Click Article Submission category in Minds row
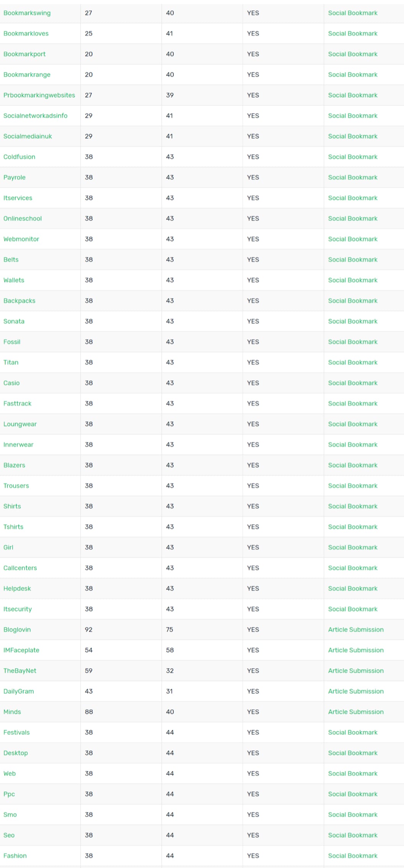The image size is (404, 868). coord(356,712)
